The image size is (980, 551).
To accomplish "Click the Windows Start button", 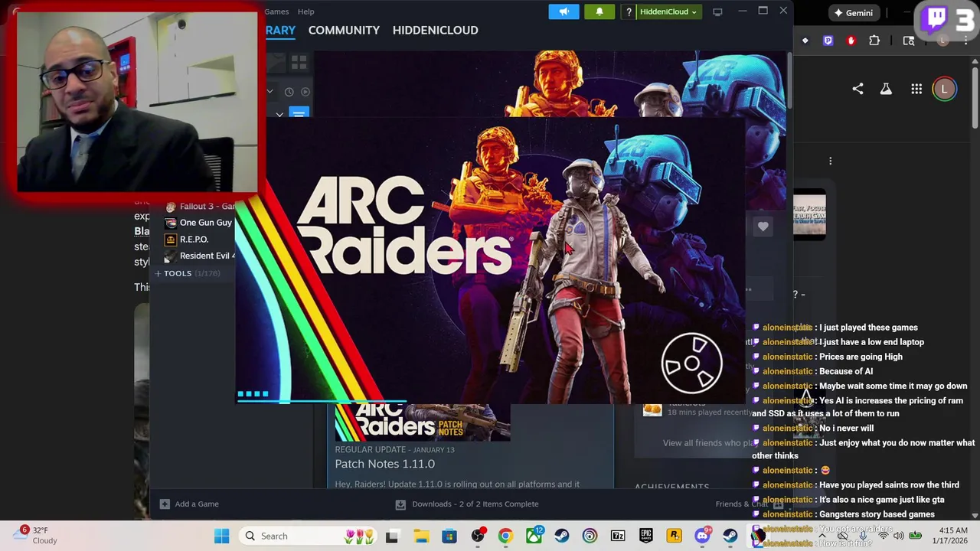I will tap(221, 536).
